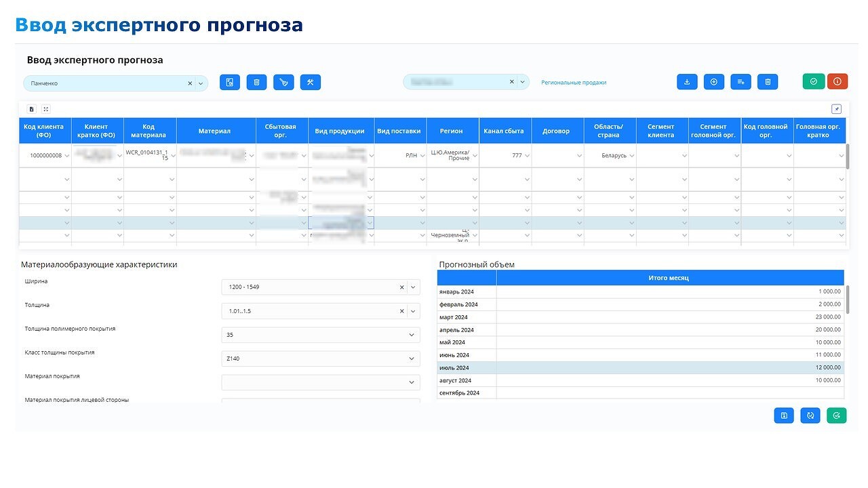
Task: Click the green checkmark approve button
Action: [813, 81]
